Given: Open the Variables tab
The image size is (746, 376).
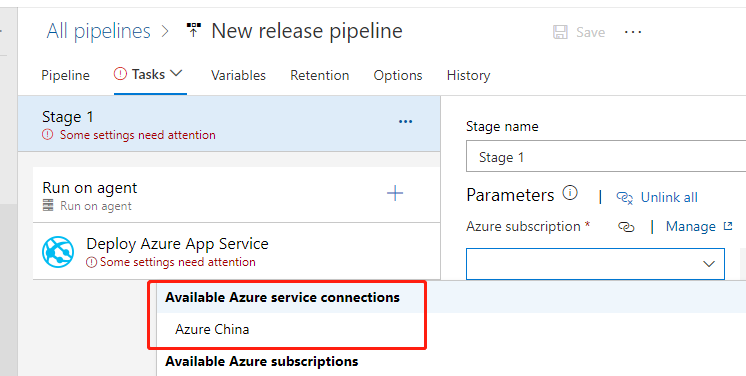Looking at the screenshot, I should (x=238, y=75).
